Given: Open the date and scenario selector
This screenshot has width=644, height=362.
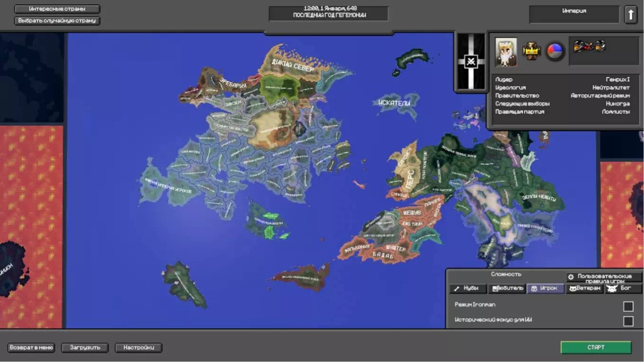Looking at the screenshot, I should (328, 13).
